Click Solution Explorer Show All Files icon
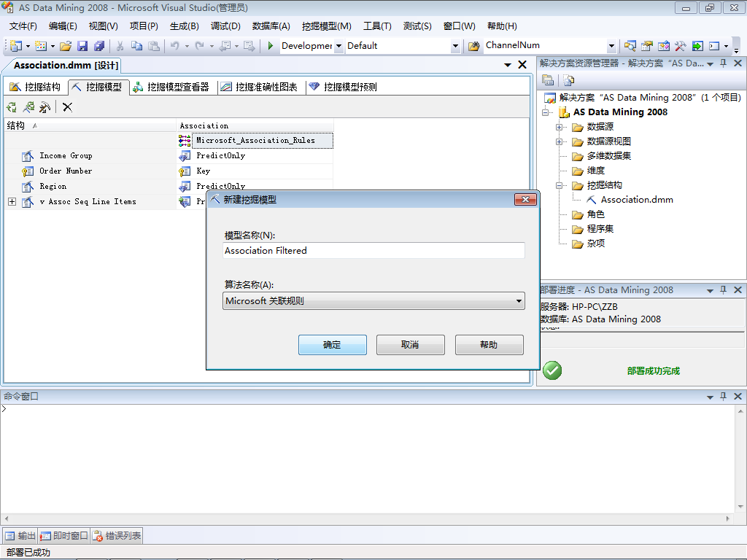The width and height of the screenshot is (747, 560). click(568, 80)
